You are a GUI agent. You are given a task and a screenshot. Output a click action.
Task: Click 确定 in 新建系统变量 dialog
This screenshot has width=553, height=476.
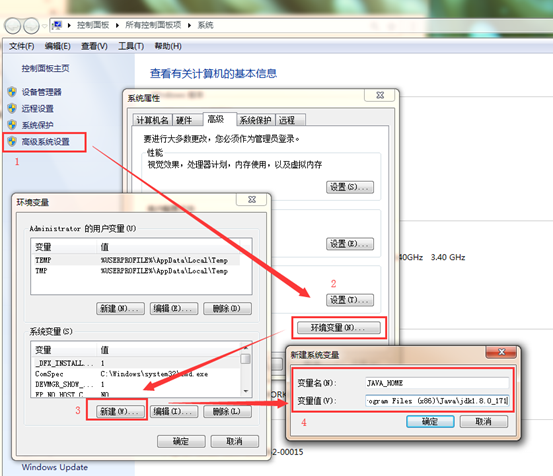(x=430, y=421)
